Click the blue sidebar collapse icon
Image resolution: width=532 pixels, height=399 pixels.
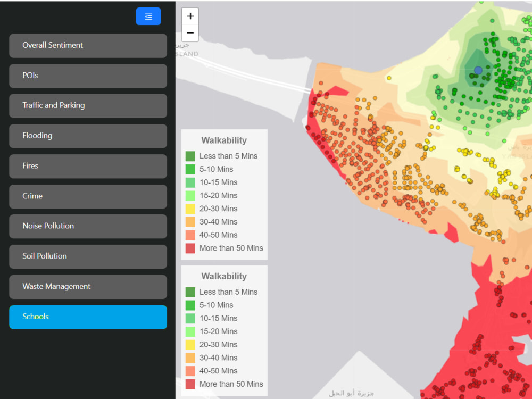point(148,16)
